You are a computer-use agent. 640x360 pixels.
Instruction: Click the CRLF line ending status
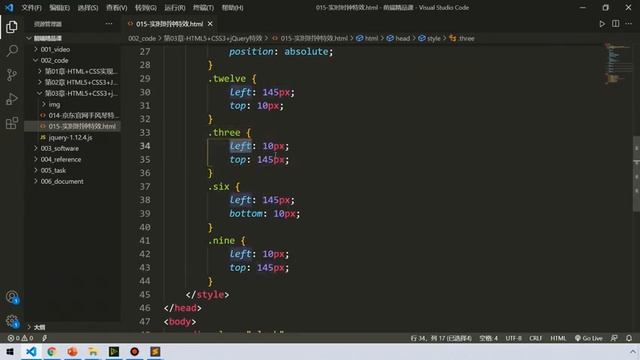[536, 338]
